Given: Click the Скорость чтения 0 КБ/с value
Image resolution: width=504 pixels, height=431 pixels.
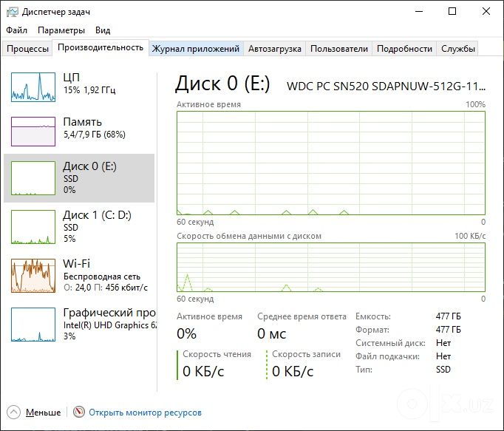Looking at the screenshot, I should tap(203, 372).
